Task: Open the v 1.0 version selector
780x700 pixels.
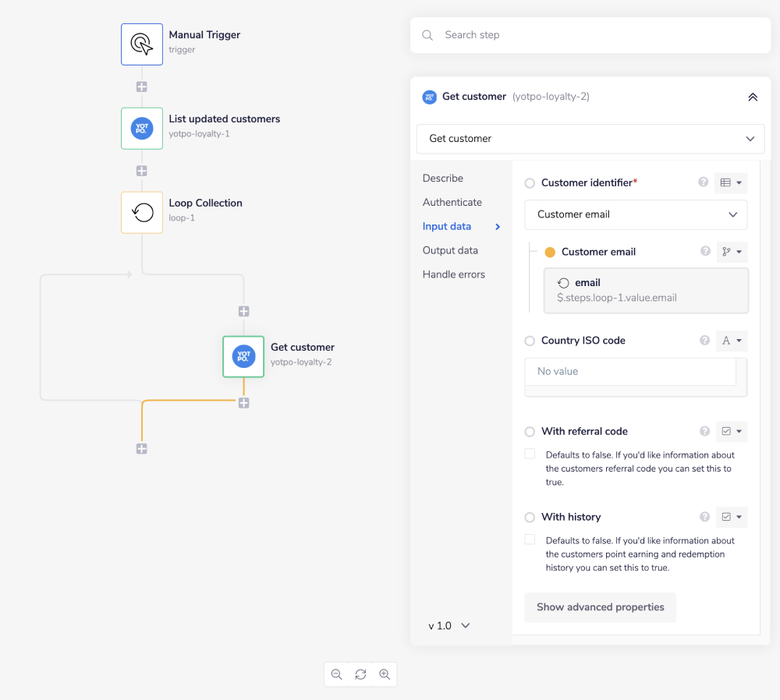Action: coord(449,625)
